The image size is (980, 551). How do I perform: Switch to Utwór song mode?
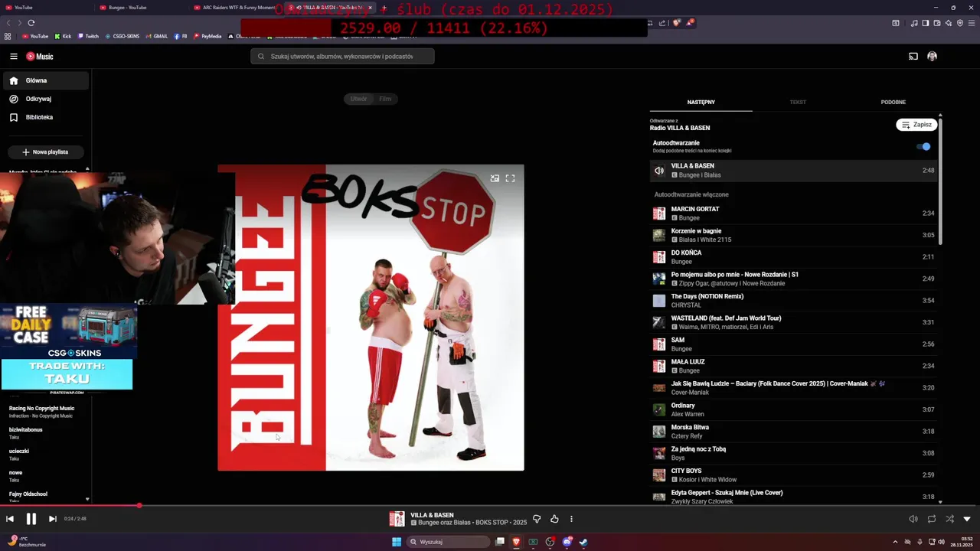[358, 99]
